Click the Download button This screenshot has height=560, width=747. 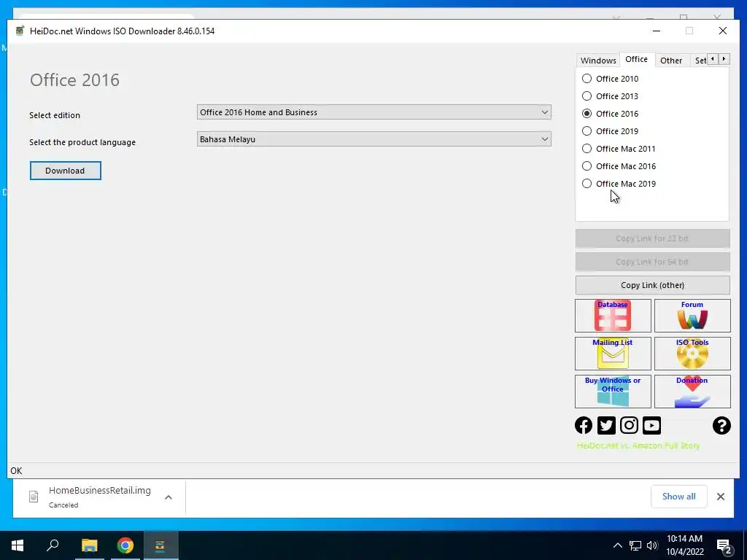pyautogui.click(x=65, y=171)
